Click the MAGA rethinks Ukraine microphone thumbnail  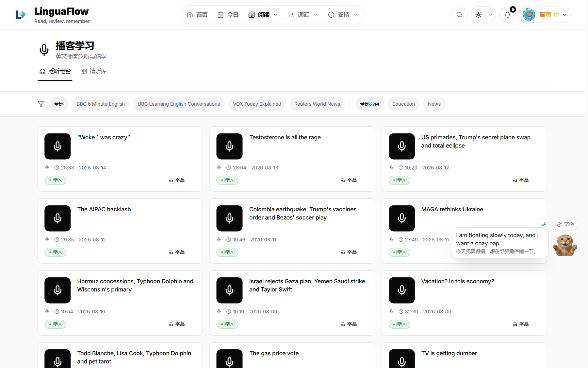(402, 218)
